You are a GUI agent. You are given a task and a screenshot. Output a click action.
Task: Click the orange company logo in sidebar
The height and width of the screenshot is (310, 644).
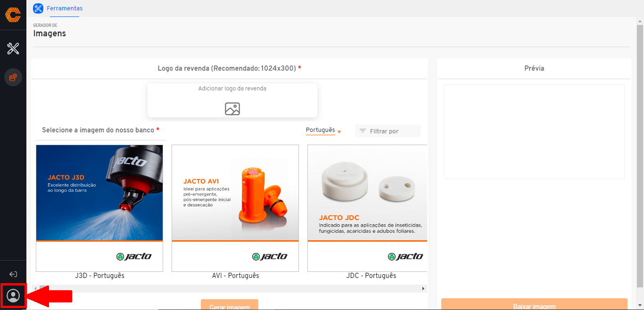coord(13,15)
